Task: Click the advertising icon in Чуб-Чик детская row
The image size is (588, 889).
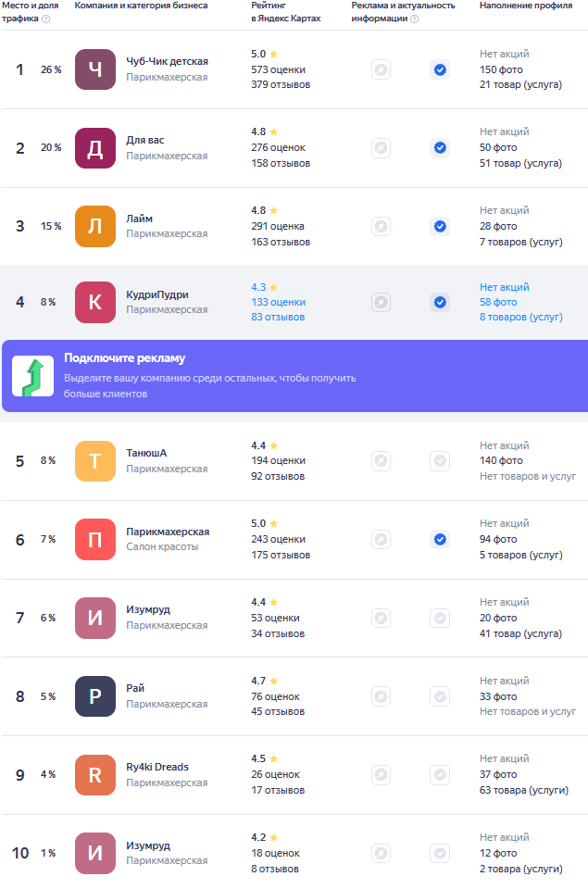Action: pyautogui.click(x=381, y=69)
